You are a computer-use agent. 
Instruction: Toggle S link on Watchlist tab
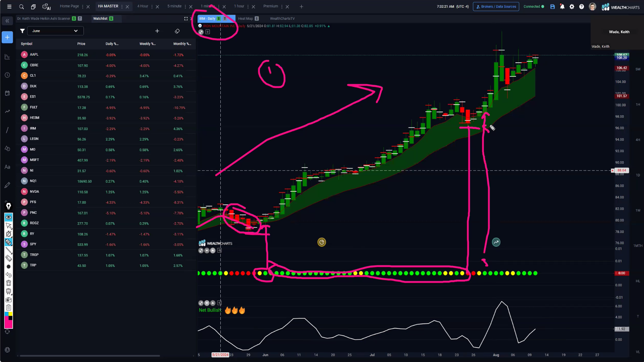point(111,18)
